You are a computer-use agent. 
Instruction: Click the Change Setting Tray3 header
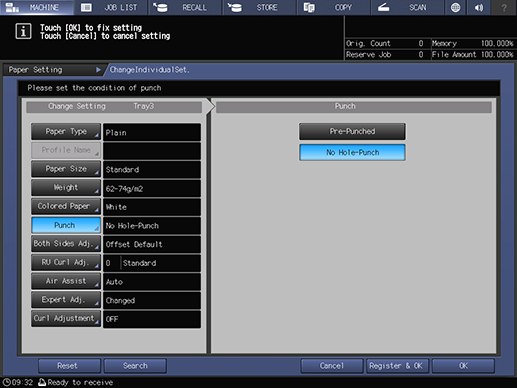coord(114,107)
